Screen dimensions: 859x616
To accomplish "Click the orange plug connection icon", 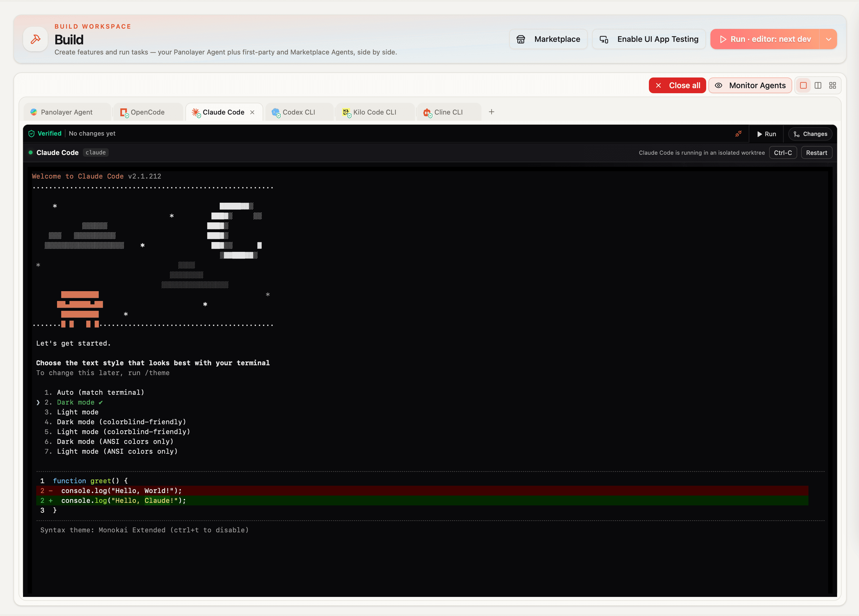I will tap(738, 134).
